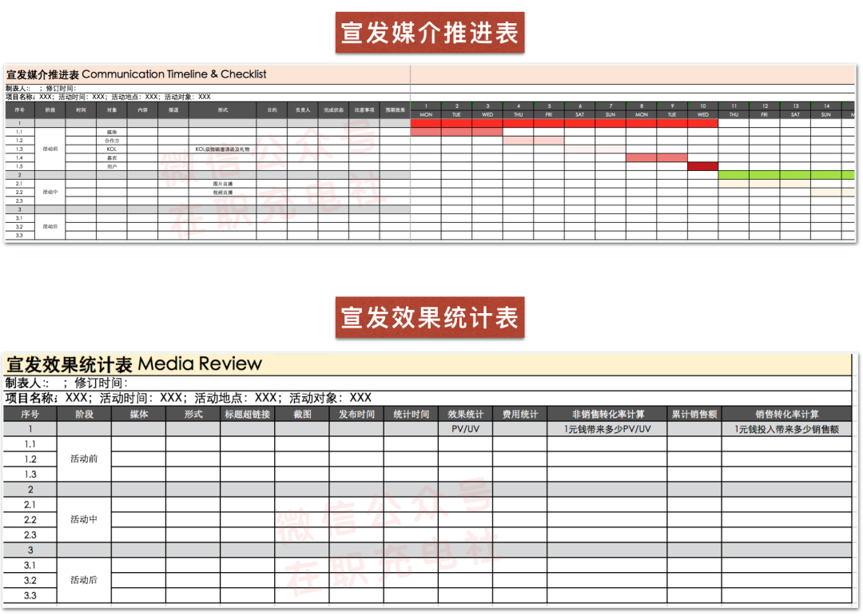Click the 1元钱带来多少PV/UV cell
Viewport: 863px width, 616px height.
606,429
